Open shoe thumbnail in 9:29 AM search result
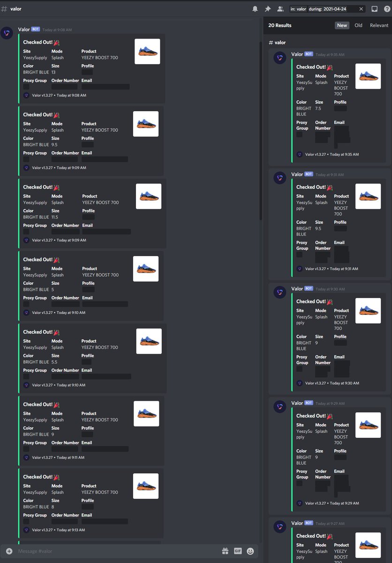This screenshot has width=392, height=563. click(368, 425)
